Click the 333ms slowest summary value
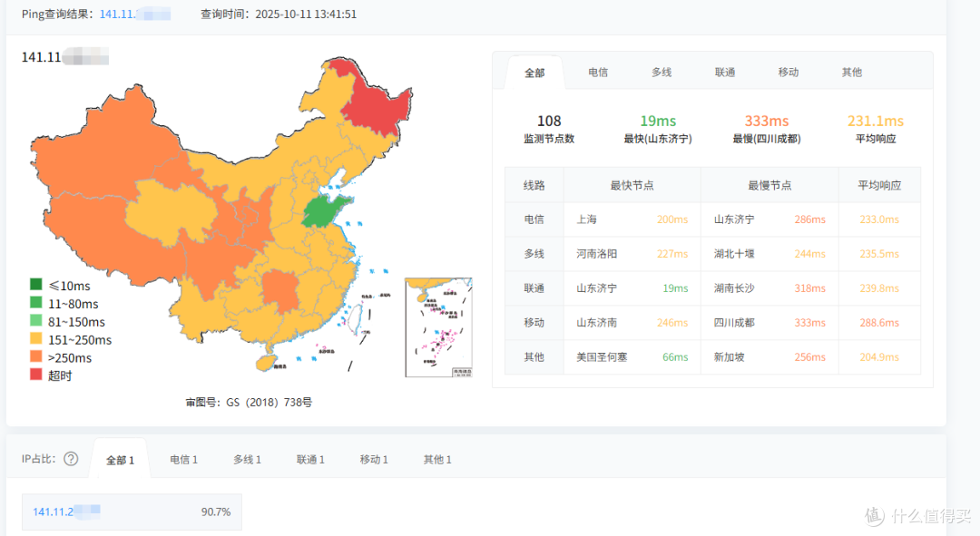Image resolution: width=980 pixels, height=536 pixels. click(x=766, y=121)
